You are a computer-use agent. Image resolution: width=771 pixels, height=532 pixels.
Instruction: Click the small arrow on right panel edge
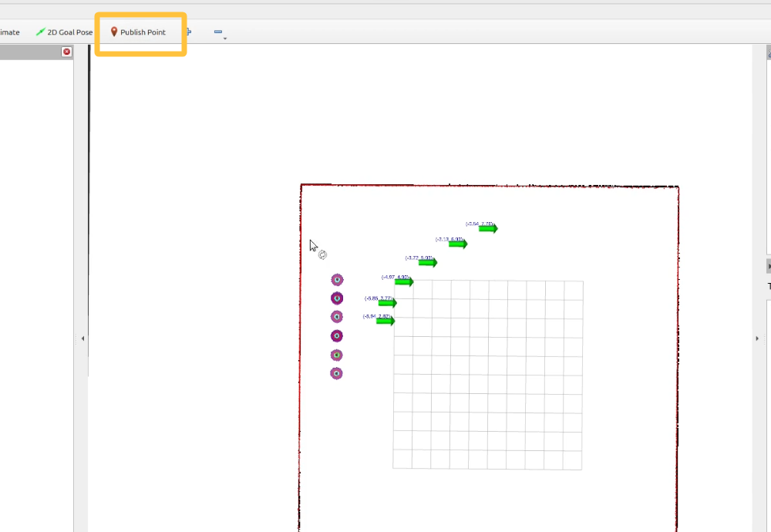point(768,266)
